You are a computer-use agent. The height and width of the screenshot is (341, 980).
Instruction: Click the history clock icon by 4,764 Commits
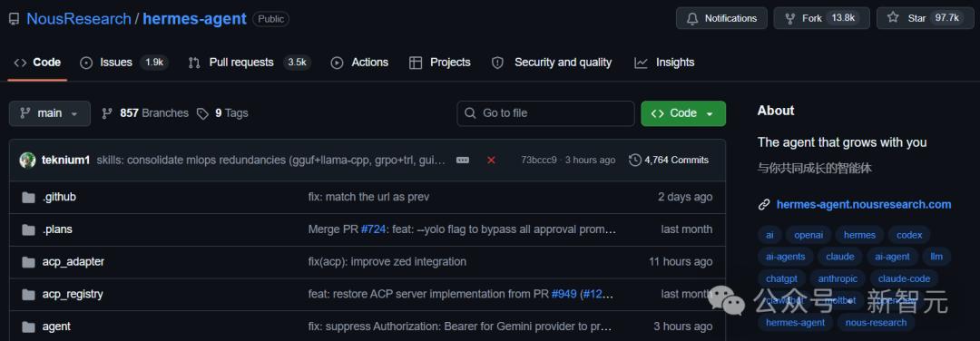(x=635, y=160)
